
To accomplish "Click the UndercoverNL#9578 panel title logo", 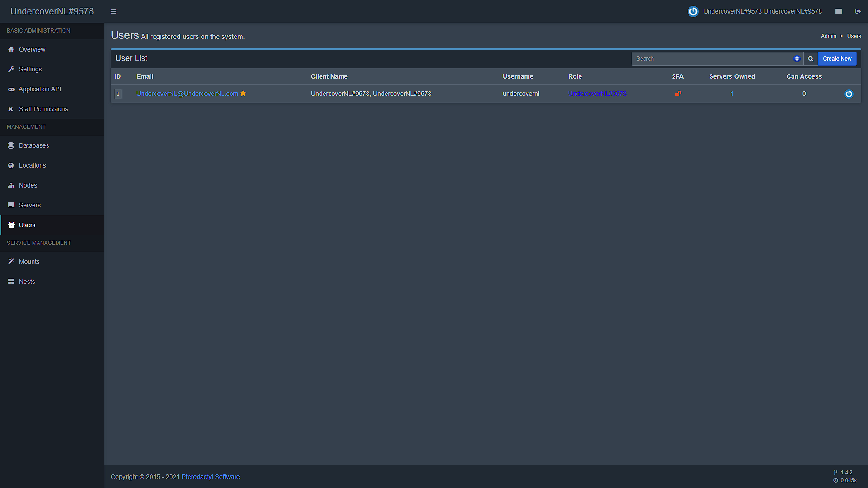I will (52, 11).
